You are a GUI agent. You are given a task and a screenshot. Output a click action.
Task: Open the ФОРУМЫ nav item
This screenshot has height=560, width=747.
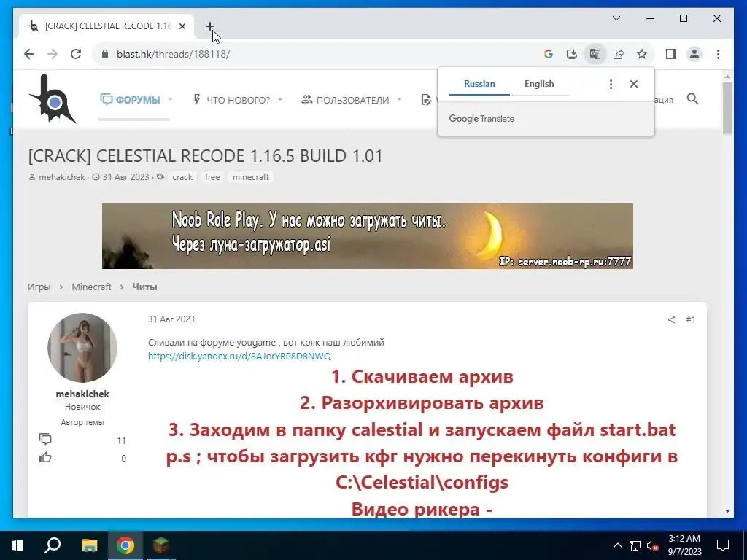[x=130, y=100]
